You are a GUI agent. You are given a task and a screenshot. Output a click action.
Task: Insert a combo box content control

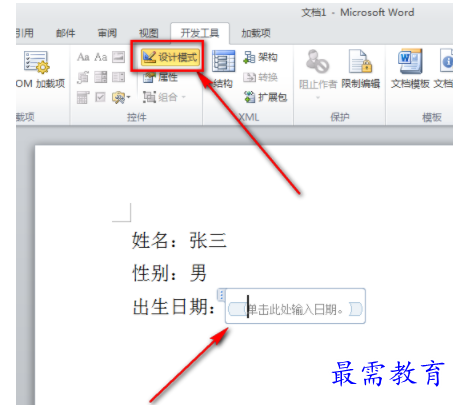click(101, 77)
